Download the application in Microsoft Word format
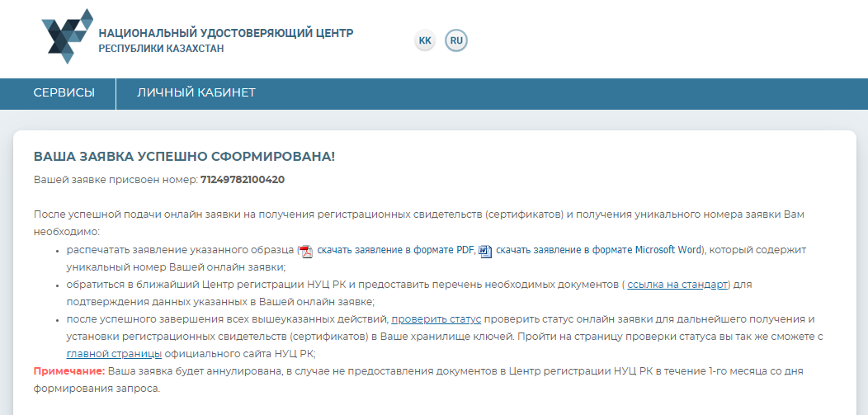 pyautogui.click(x=597, y=250)
